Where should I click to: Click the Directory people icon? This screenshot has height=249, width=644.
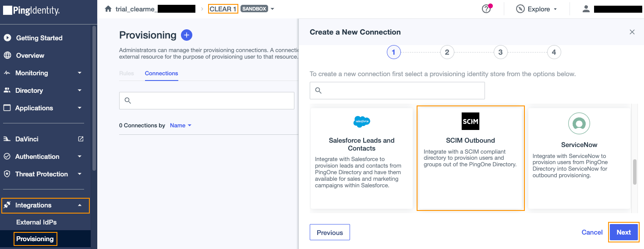(x=7, y=91)
